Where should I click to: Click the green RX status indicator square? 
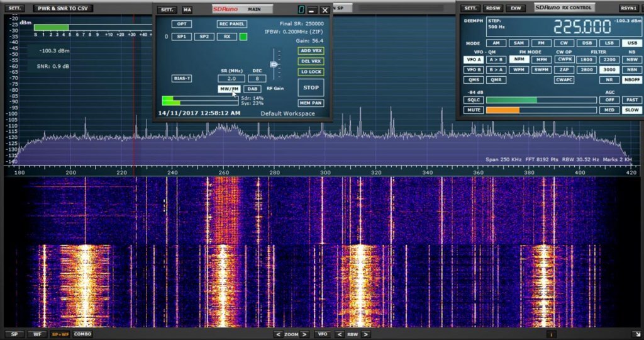[x=243, y=37]
